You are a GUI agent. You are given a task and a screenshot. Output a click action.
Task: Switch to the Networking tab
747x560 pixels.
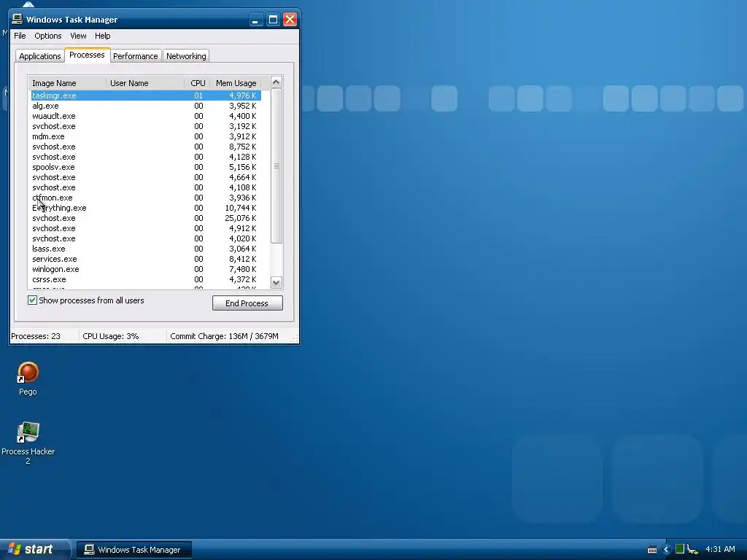[186, 56]
